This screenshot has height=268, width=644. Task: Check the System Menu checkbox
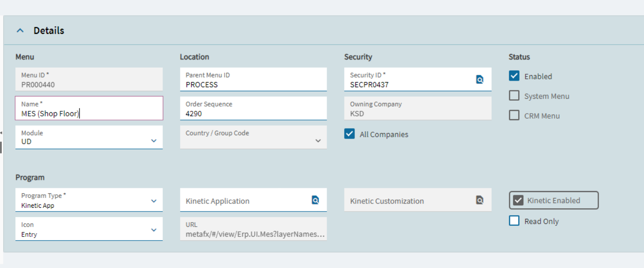click(x=514, y=96)
